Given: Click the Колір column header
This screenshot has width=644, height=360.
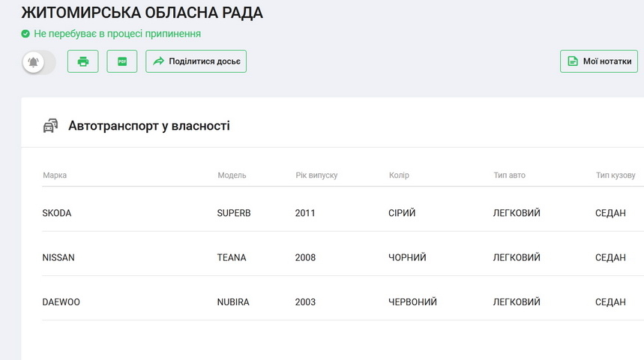Looking at the screenshot, I should pyautogui.click(x=399, y=175).
